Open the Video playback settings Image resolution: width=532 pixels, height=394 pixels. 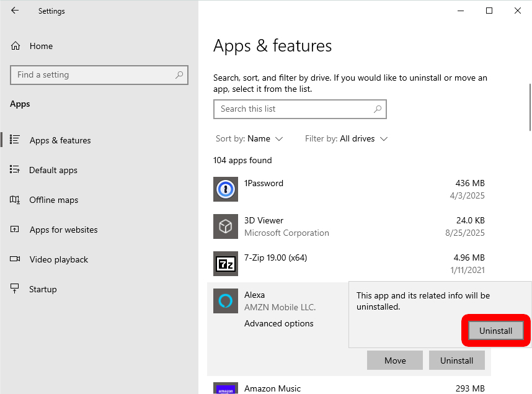pos(58,259)
